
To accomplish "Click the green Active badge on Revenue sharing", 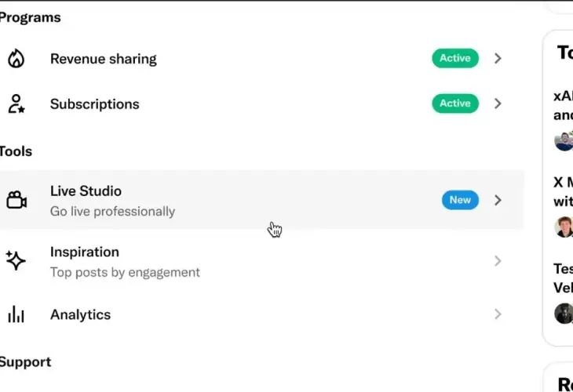I will pos(455,58).
